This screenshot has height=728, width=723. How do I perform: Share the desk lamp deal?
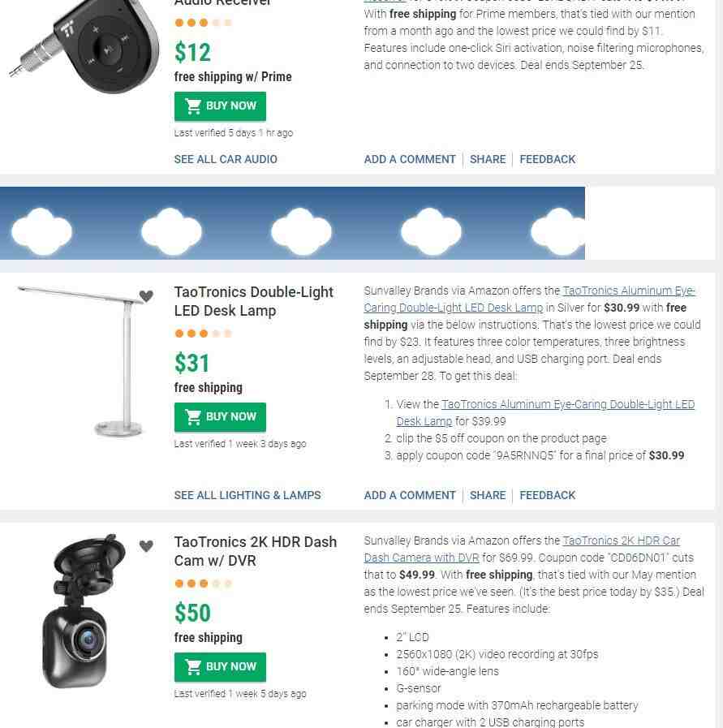[x=488, y=495]
